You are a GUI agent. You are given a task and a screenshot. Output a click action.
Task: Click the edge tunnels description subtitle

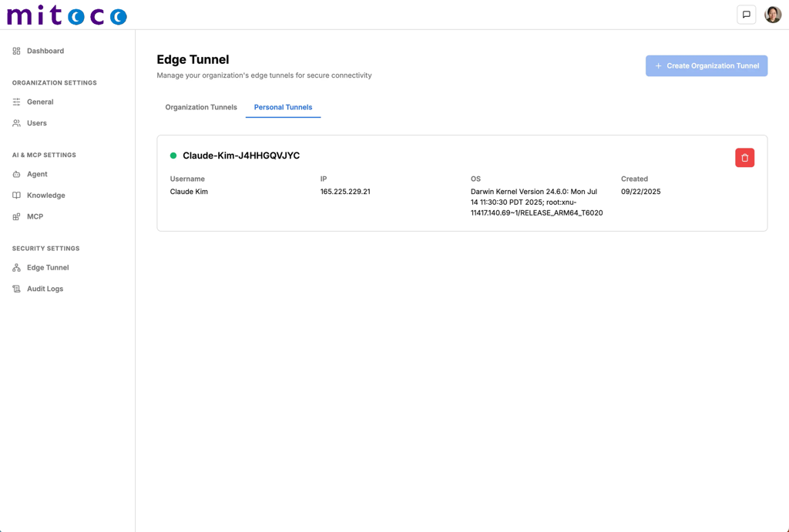pos(264,75)
